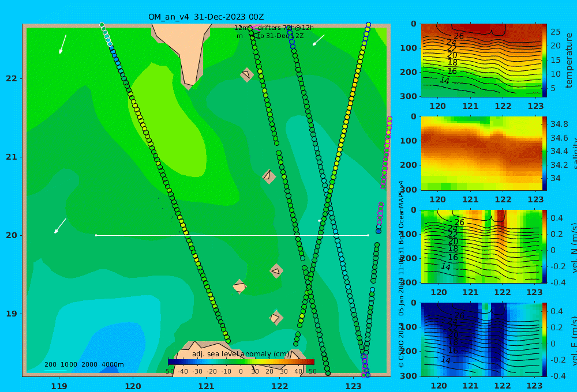This screenshot has height=392, width=577.
Task: Click the latitude "20" tick on the map's left axis
Action: [x=12, y=235]
